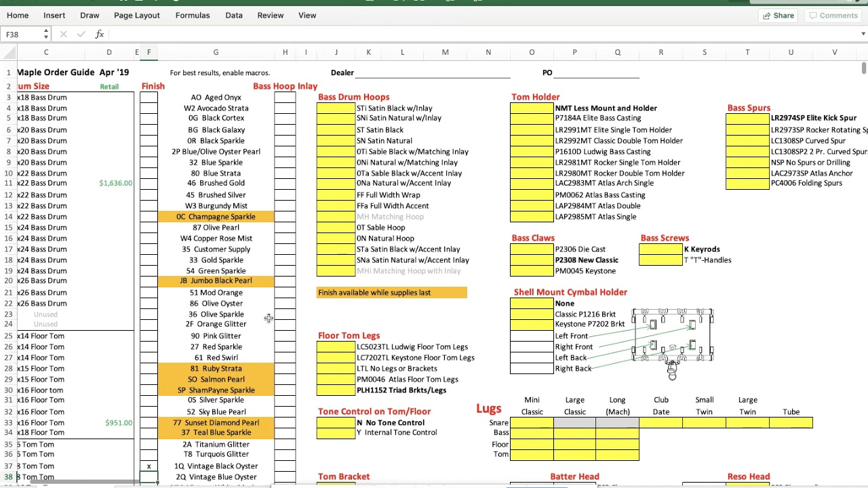Image resolution: width=868 pixels, height=488 pixels.
Task: Mark the Finish box beside Ruby Strata
Action: (x=149, y=369)
